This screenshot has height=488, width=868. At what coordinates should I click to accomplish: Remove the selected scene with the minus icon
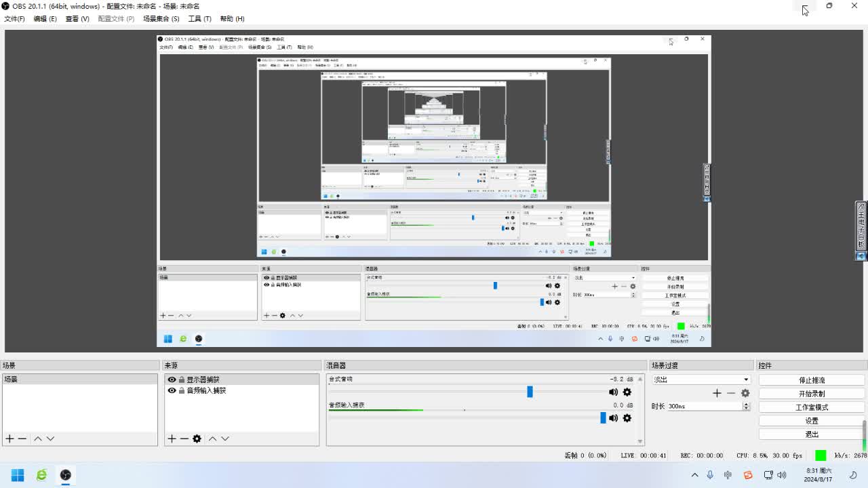click(x=22, y=439)
